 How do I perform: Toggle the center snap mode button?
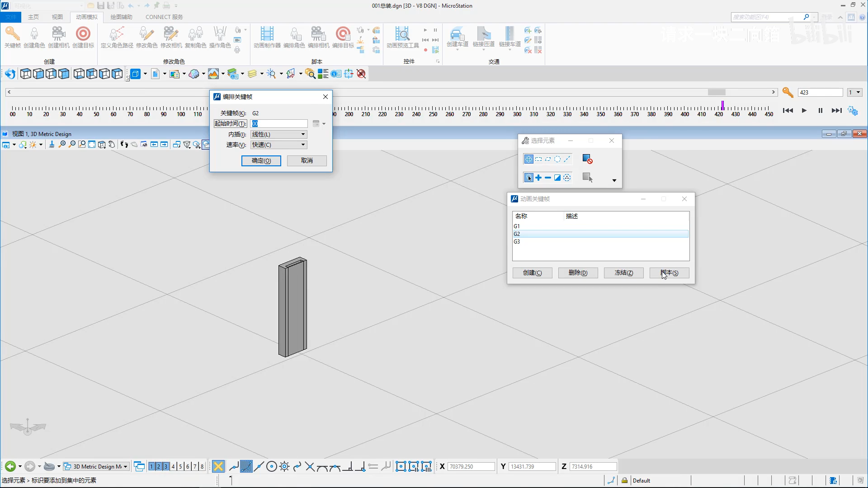click(x=271, y=466)
